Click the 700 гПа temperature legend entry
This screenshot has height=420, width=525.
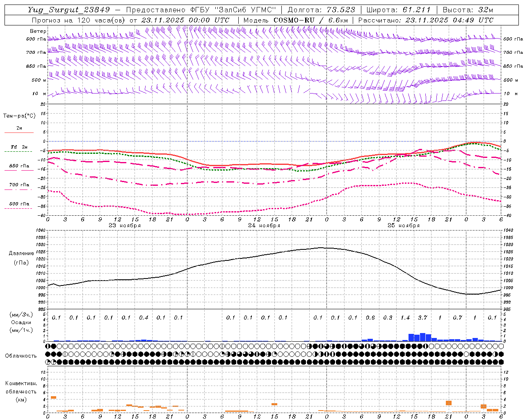coord(19,185)
